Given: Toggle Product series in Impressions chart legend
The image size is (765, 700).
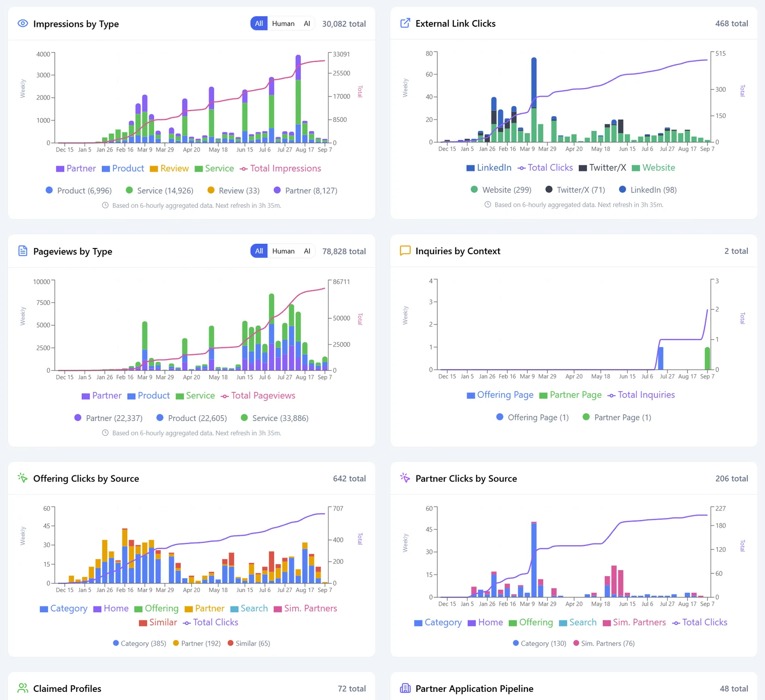Looking at the screenshot, I should 123,168.
